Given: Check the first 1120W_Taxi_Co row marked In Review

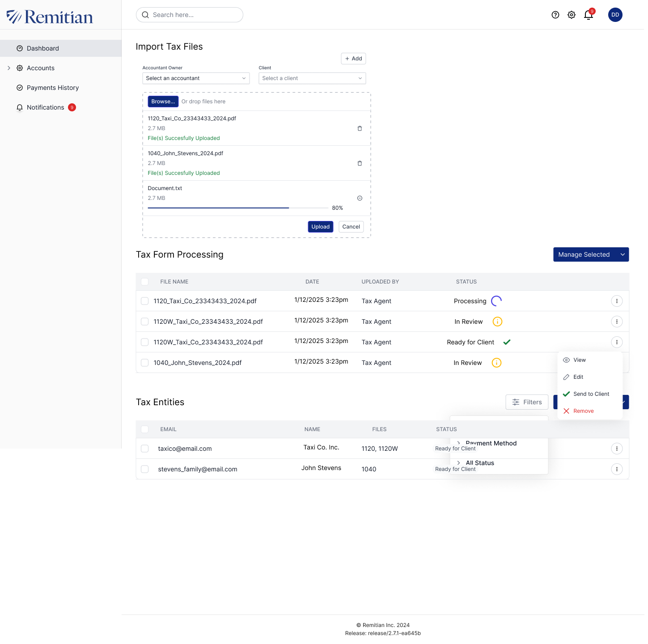Looking at the screenshot, I should [144, 322].
